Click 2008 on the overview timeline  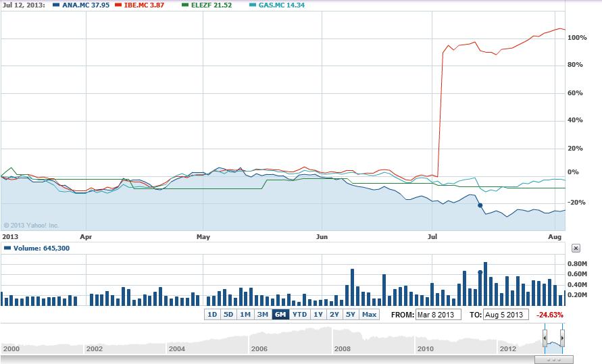click(x=342, y=348)
